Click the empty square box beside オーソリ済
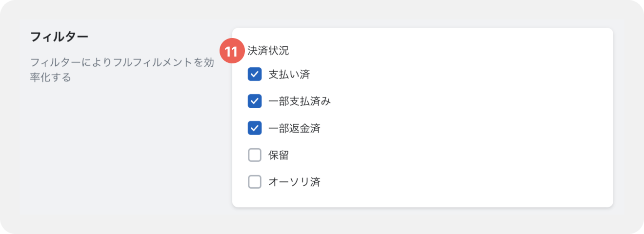This screenshot has width=644, height=234. (x=255, y=182)
